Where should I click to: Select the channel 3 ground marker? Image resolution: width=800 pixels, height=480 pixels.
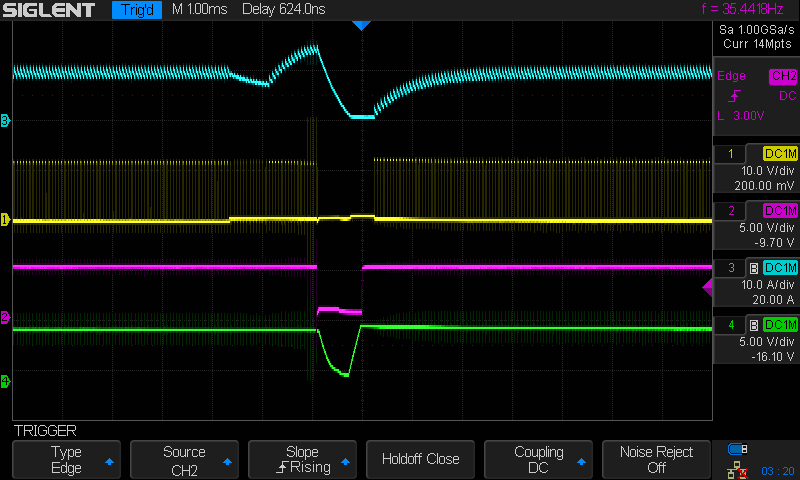click(5, 121)
